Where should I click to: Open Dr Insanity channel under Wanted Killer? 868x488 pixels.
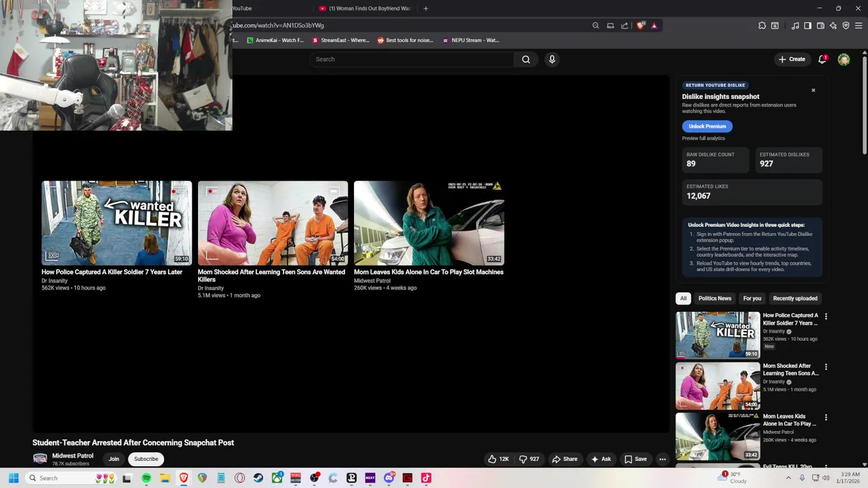54,281
